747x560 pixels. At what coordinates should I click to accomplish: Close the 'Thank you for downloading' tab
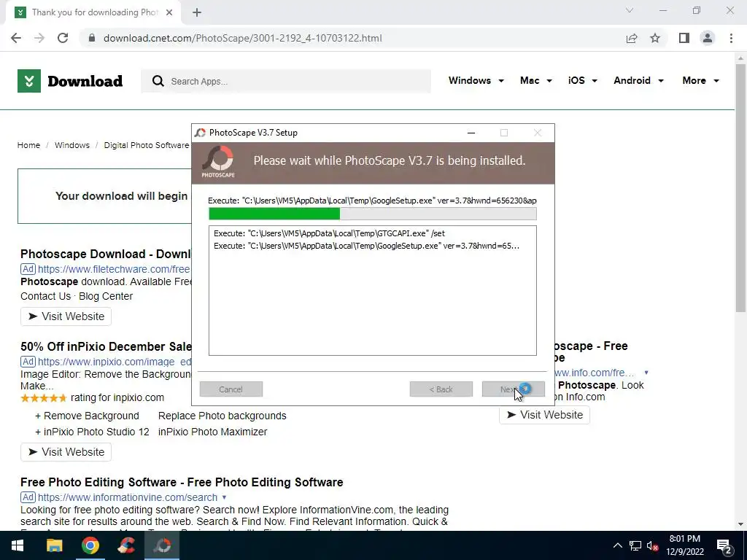[169, 12]
